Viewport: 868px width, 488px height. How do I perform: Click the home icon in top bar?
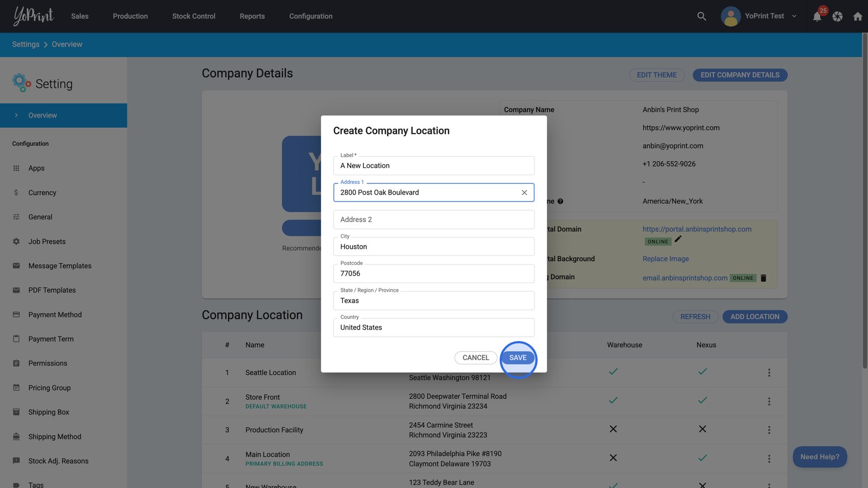pyautogui.click(x=858, y=17)
